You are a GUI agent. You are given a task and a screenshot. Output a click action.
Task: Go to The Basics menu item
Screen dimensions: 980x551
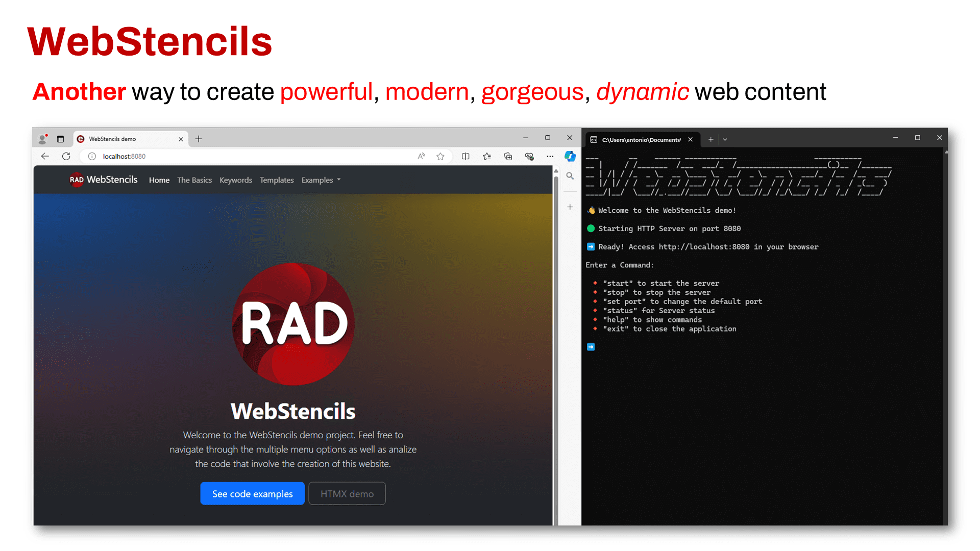point(194,180)
